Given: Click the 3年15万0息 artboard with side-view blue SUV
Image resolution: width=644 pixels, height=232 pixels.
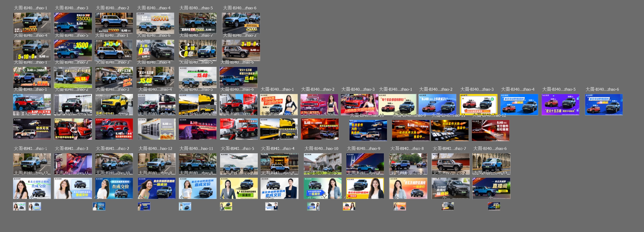Looking at the screenshot, I should pos(114,50).
